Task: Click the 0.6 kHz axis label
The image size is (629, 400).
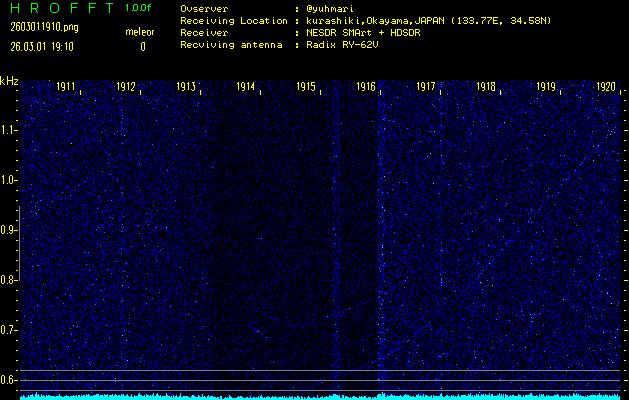Action: [7, 380]
